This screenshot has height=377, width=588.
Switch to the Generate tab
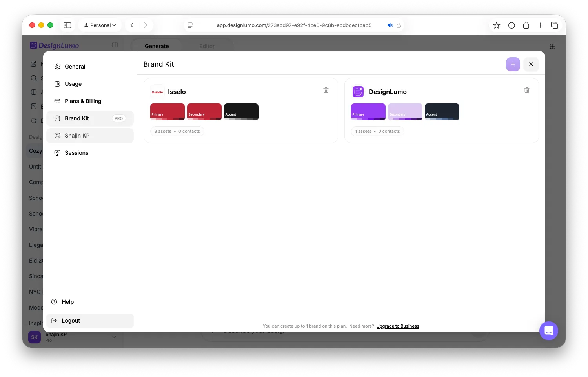157,46
